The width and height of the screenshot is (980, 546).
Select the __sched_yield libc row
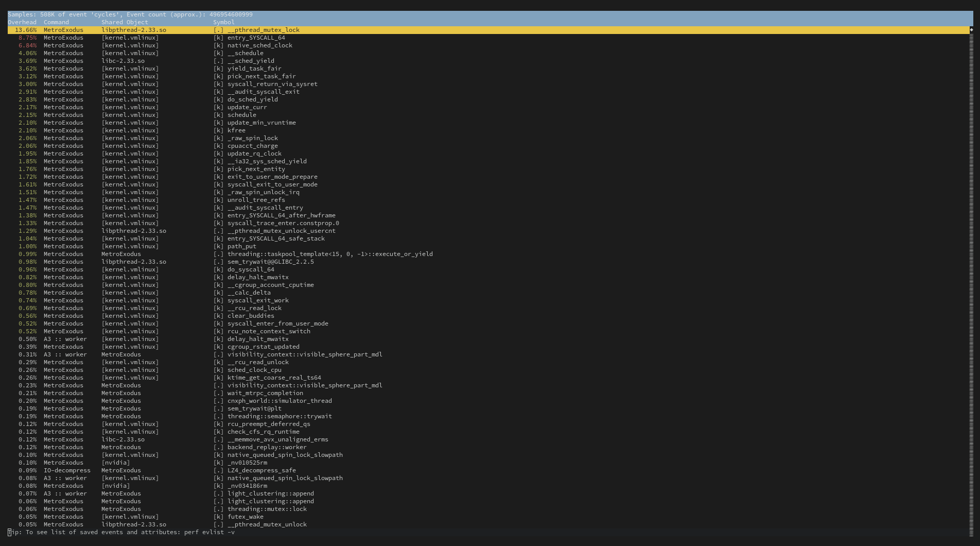tap(251, 61)
